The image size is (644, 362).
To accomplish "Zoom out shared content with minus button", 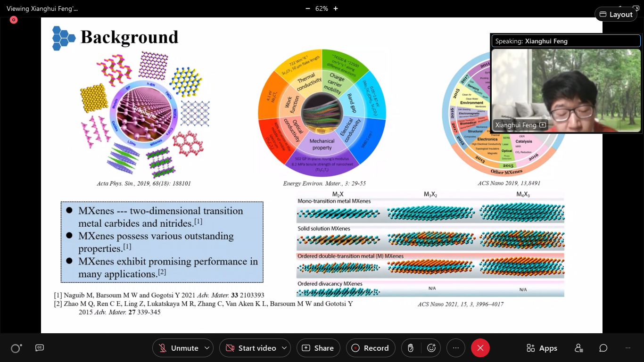I will [x=308, y=8].
